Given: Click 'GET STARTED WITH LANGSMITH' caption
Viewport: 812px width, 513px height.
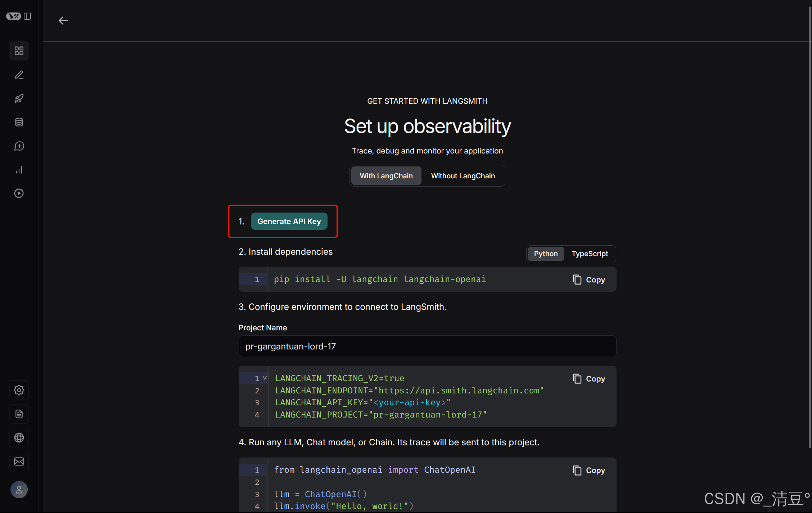Looking at the screenshot, I should coord(427,101).
